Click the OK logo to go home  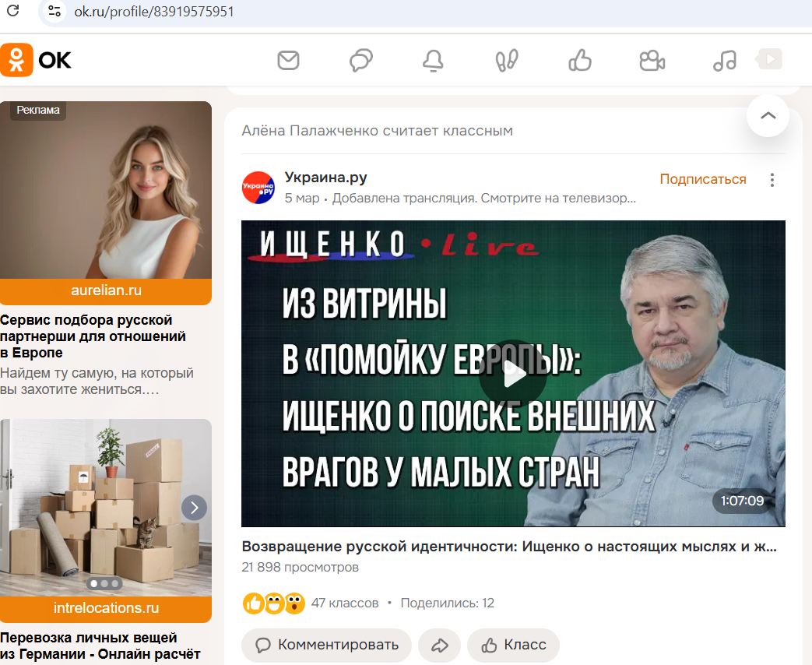pyautogui.click(x=36, y=60)
